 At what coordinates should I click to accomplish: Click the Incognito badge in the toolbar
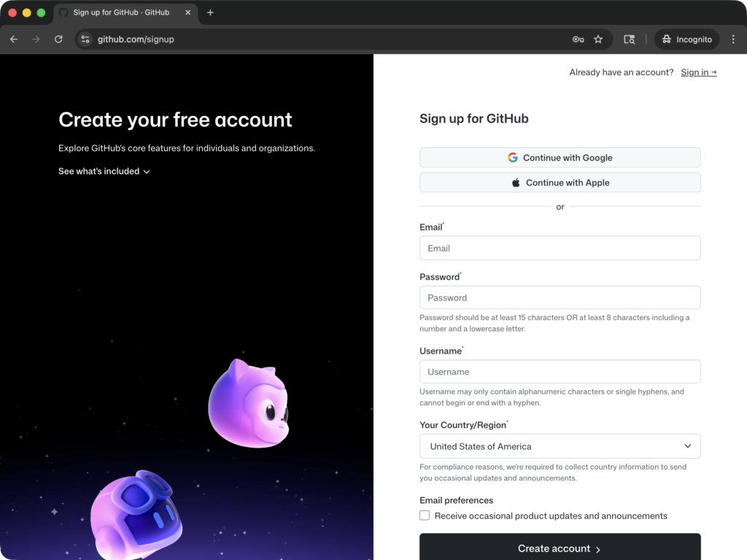686,39
